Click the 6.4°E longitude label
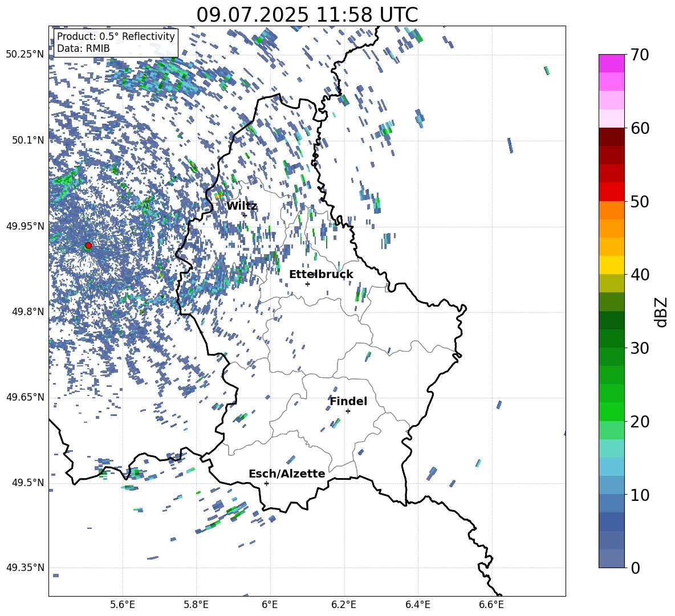The width and height of the screenshot is (675, 616). [x=417, y=605]
